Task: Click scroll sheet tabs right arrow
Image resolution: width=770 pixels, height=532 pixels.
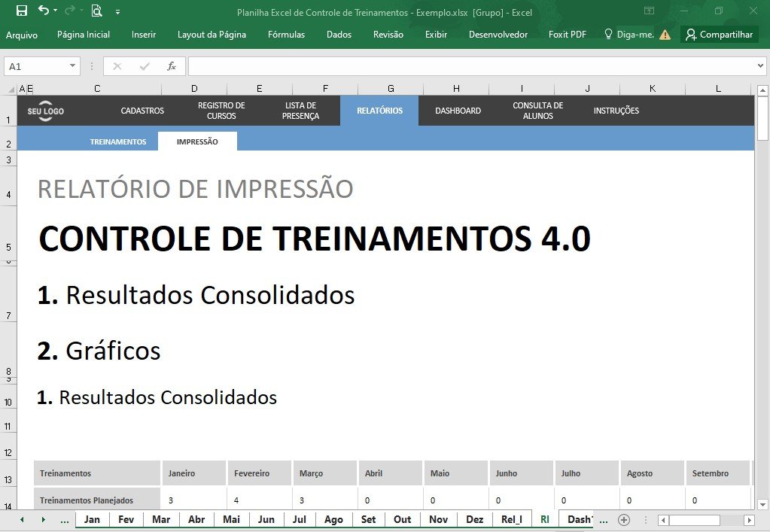Action: click(43, 520)
